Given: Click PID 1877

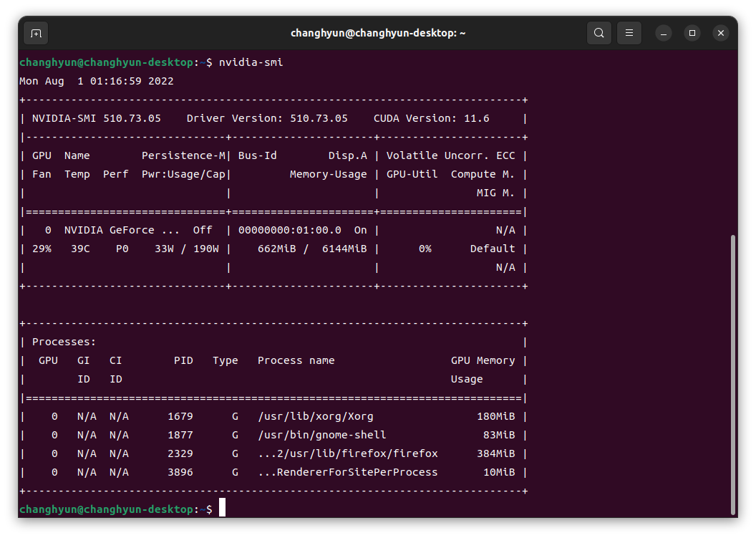Looking at the screenshot, I should pos(180,436).
